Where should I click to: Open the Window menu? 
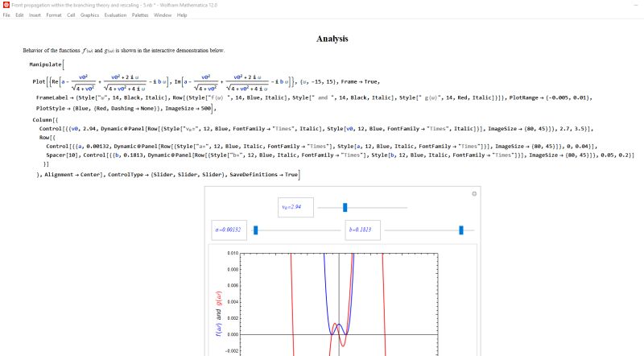pyautogui.click(x=163, y=15)
